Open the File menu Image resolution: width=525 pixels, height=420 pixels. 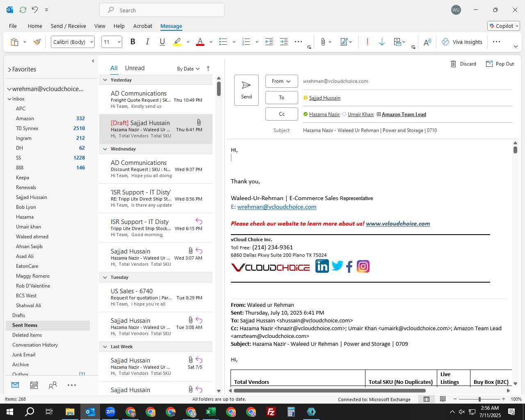click(13, 26)
